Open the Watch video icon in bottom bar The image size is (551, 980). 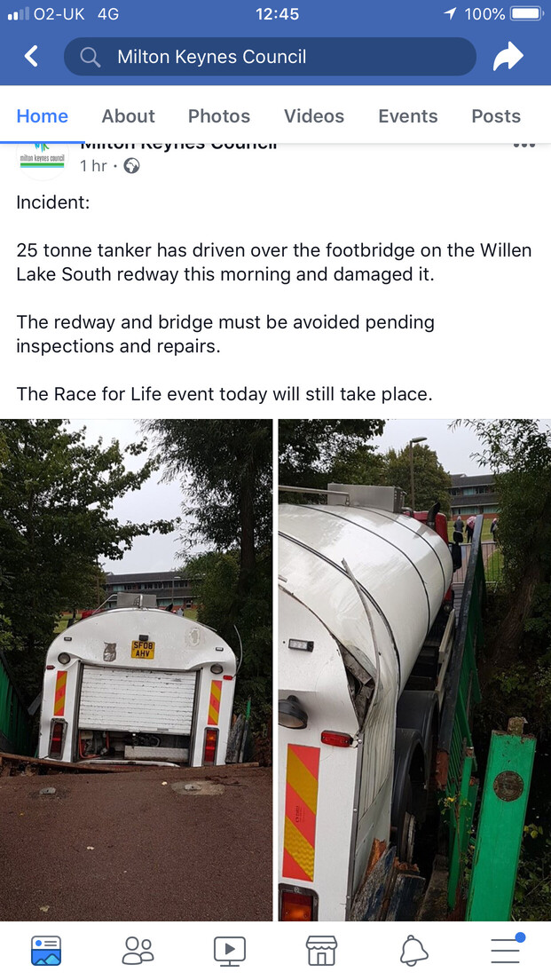229,951
